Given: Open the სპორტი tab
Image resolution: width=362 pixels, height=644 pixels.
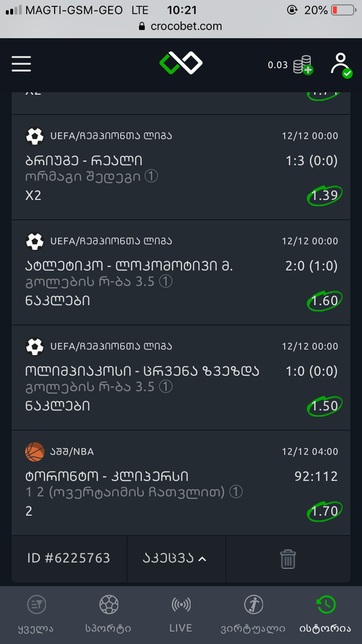Looking at the screenshot, I should pyautogui.click(x=108, y=614).
